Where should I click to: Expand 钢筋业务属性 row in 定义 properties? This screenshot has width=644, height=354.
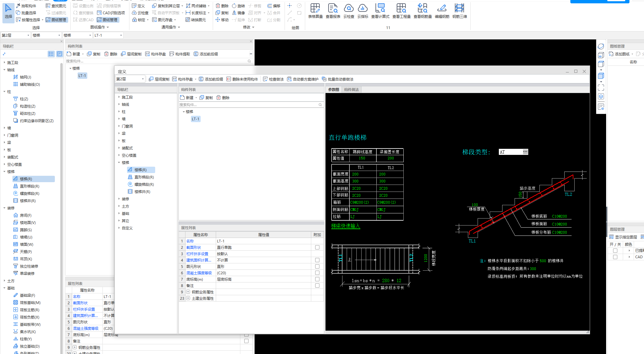point(188,292)
